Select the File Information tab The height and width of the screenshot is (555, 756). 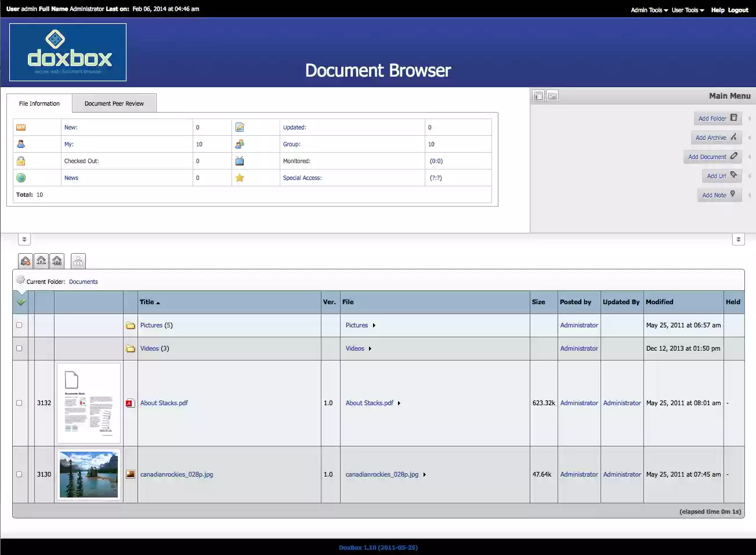pyautogui.click(x=39, y=103)
